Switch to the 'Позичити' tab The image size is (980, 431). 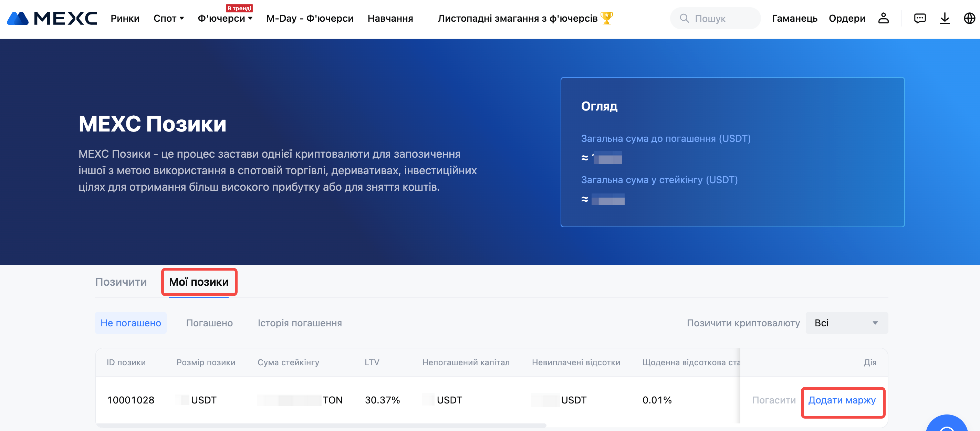click(x=121, y=282)
